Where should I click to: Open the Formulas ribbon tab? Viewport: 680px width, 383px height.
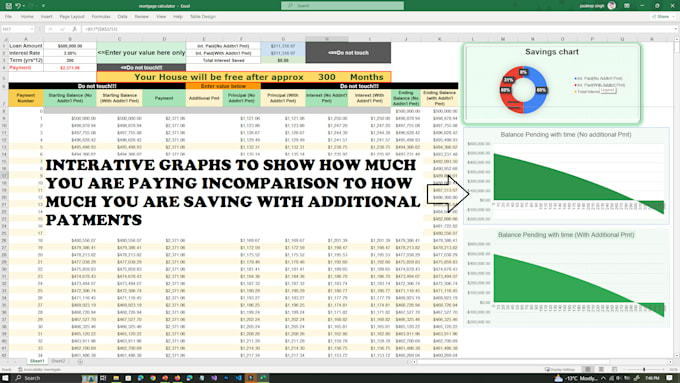click(101, 16)
